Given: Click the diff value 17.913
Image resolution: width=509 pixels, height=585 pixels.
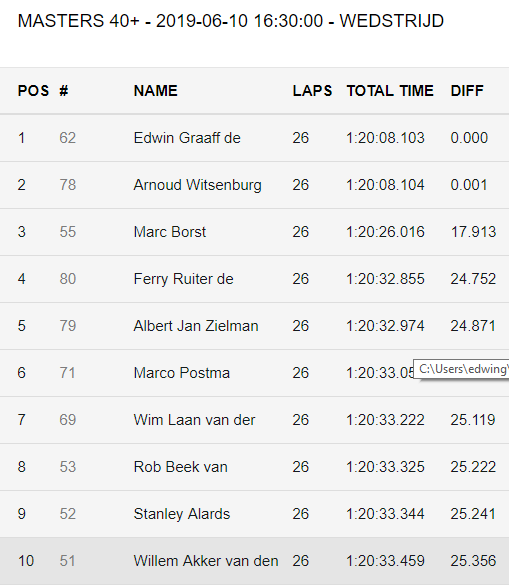Looking at the screenshot, I should click(x=474, y=232).
